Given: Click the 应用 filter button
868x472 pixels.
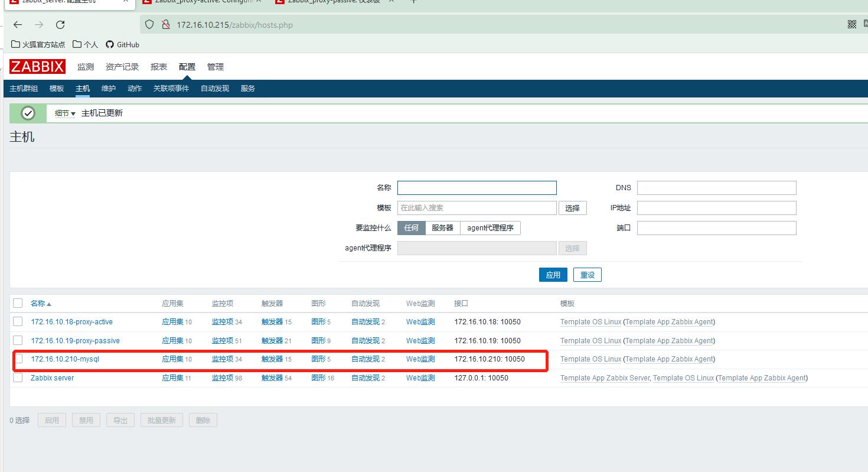Looking at the screenshot, I should click(x=553, y=275).
